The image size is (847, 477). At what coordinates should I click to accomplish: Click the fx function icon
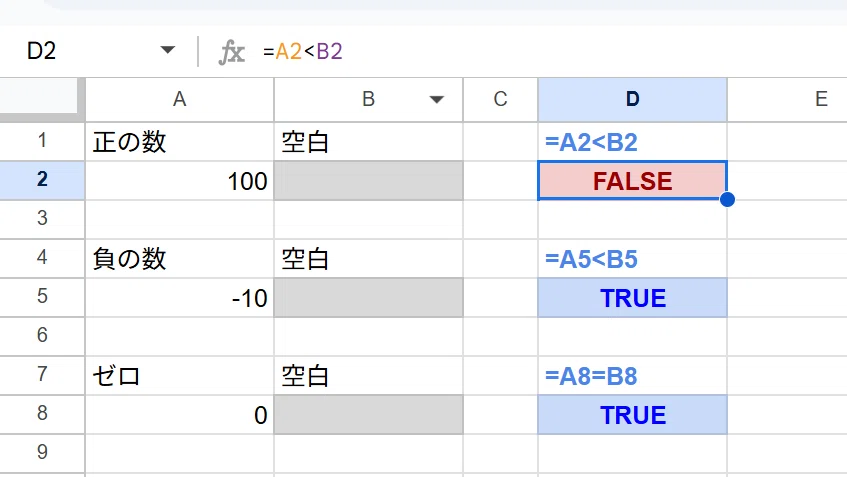click(x=232, y=52)
